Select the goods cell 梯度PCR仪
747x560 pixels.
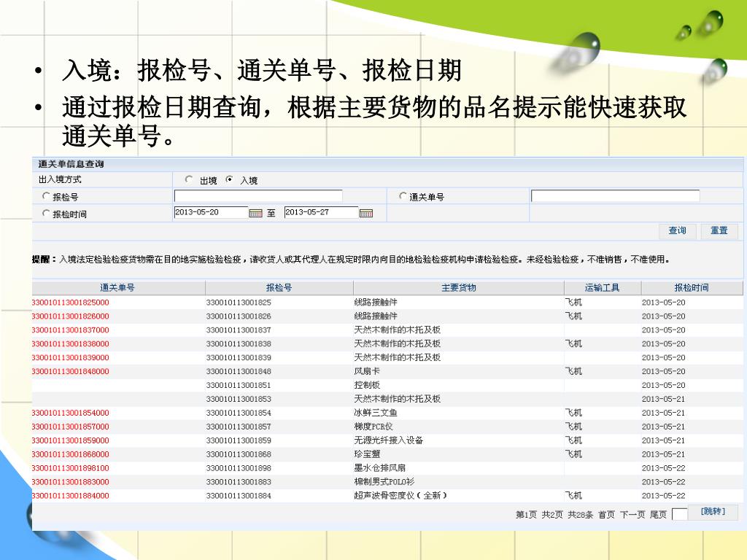click(373, 427)
